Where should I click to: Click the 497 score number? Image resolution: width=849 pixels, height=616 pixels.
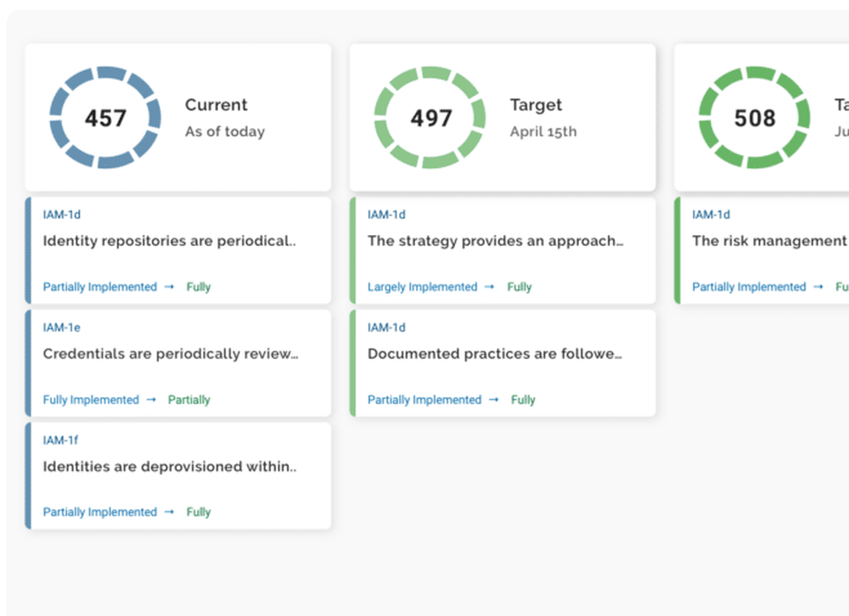(x=431, y=118)
